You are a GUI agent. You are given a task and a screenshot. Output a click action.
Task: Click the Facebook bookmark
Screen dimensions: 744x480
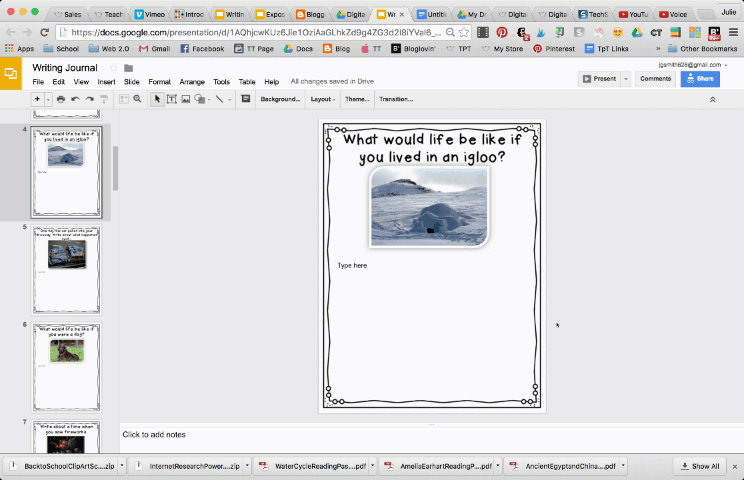point(202,48)
